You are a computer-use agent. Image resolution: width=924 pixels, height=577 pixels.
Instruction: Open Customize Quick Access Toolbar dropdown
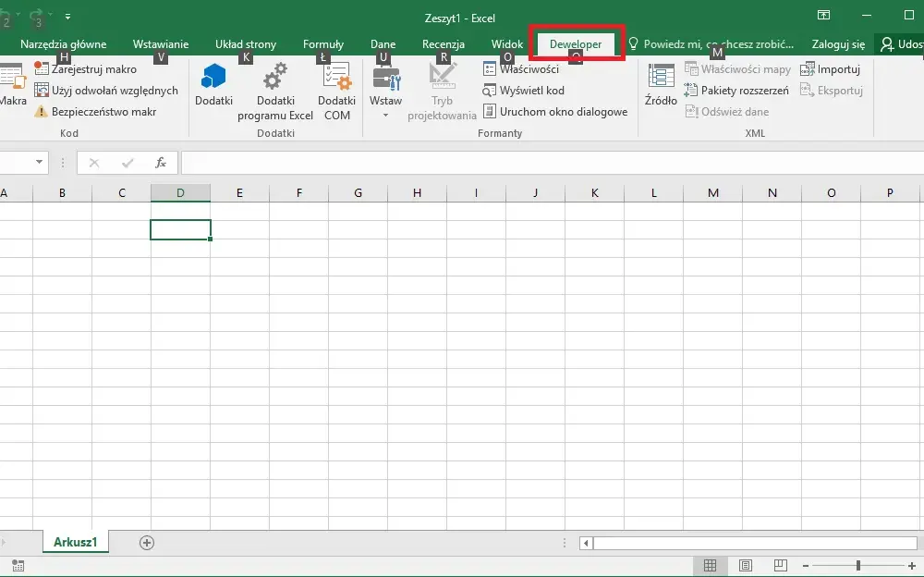[67, 18]
